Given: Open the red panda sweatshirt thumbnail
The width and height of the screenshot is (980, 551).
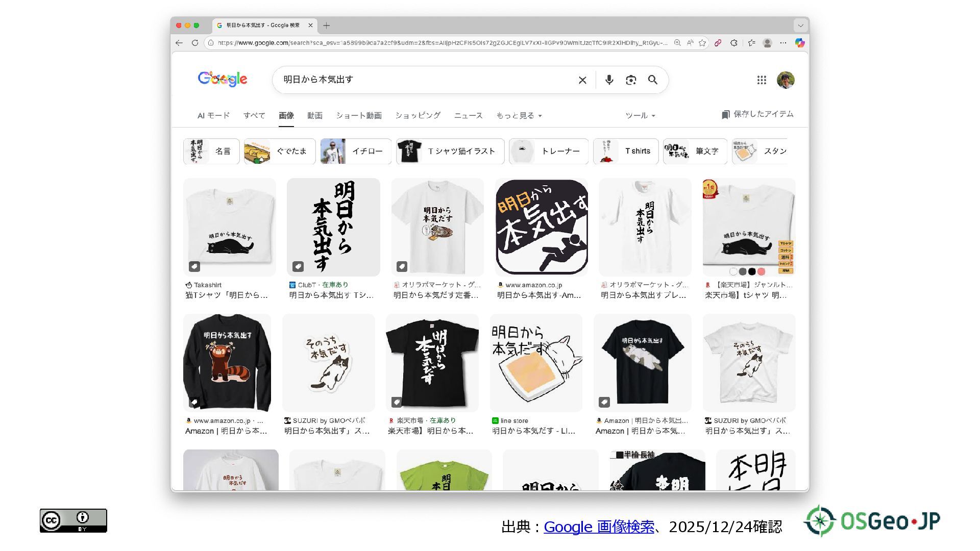Looking at the screenshot, I should pyautogui.click(x=227, y=362).
